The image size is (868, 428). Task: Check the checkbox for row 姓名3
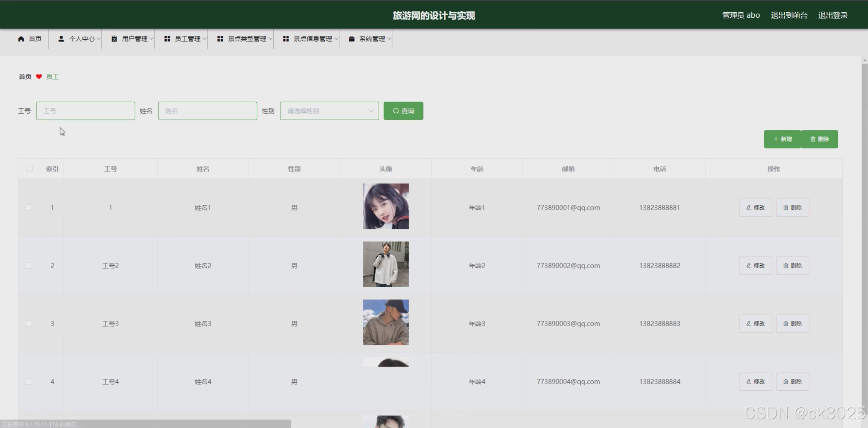[x=29, y=324]
